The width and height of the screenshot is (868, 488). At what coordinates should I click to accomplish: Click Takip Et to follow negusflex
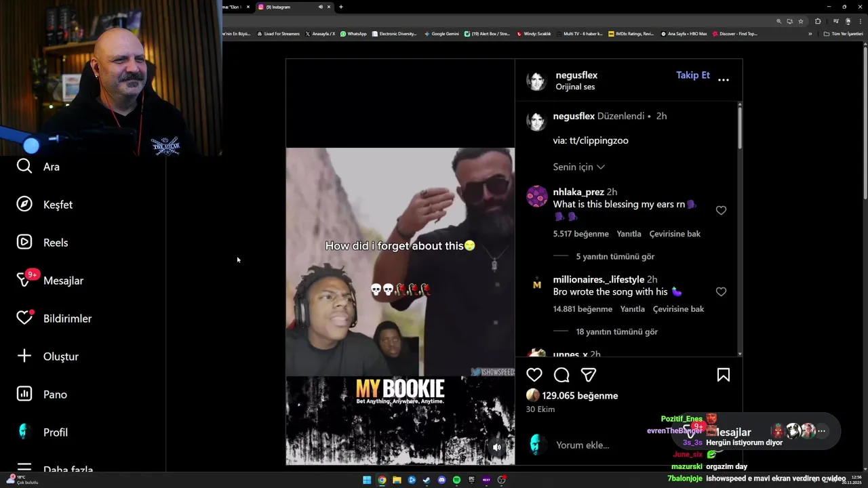pyautogui.click(x=692, y=75)
